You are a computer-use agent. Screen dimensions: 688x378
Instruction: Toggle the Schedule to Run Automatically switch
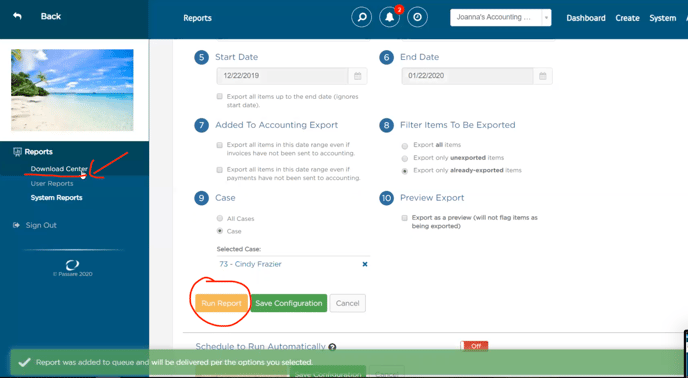coord(474,346)
